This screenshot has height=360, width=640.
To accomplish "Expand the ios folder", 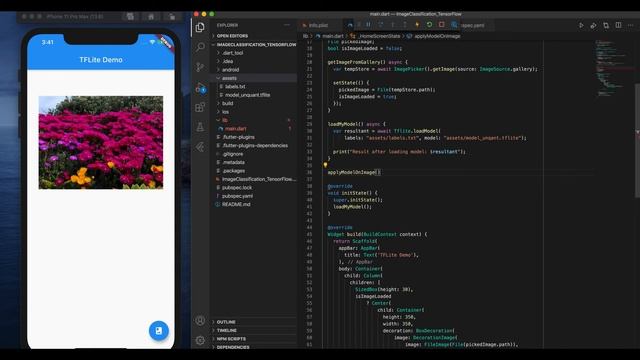I will [x=253, y=112].
